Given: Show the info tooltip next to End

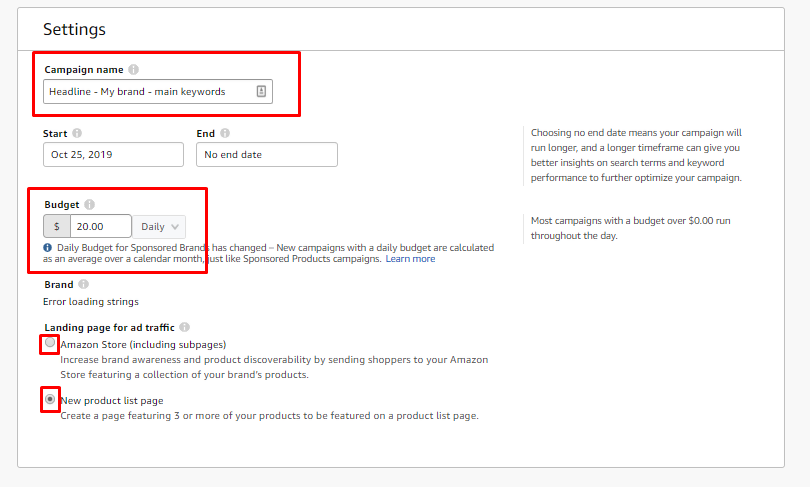Looking at the screenshot, I should pyautogui.click(x=225, y=133).
